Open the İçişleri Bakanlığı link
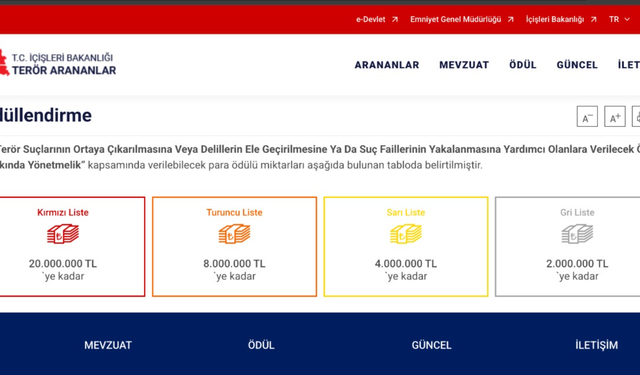 (555, 19)
